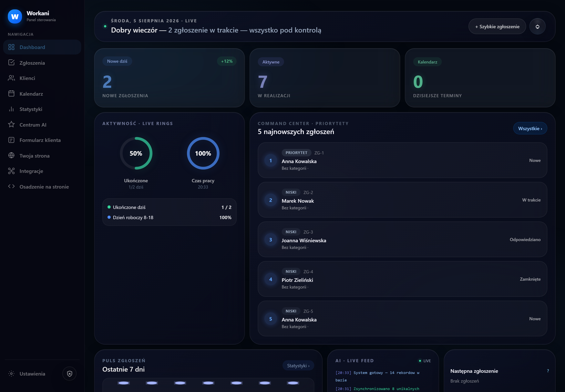Click the Statystyki bar chart icon
The height and width of the screenshot is (392, 565).
(x=11, y=109)
